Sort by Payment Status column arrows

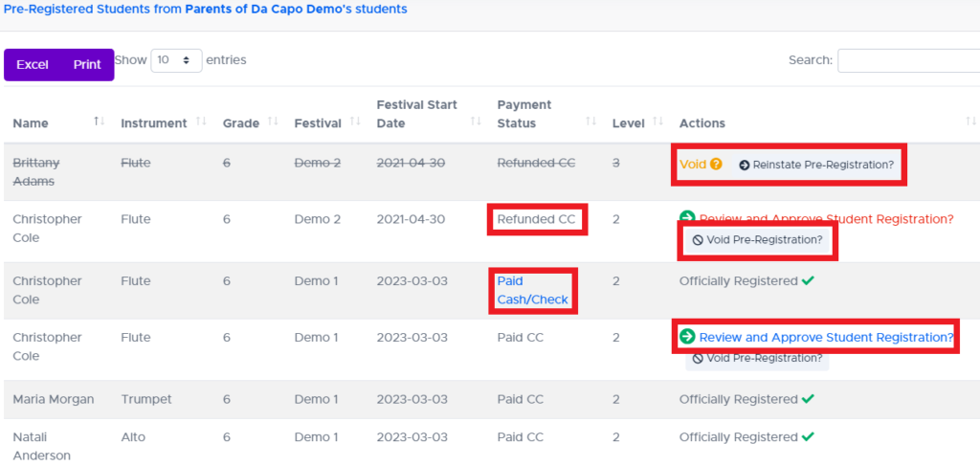590,122
